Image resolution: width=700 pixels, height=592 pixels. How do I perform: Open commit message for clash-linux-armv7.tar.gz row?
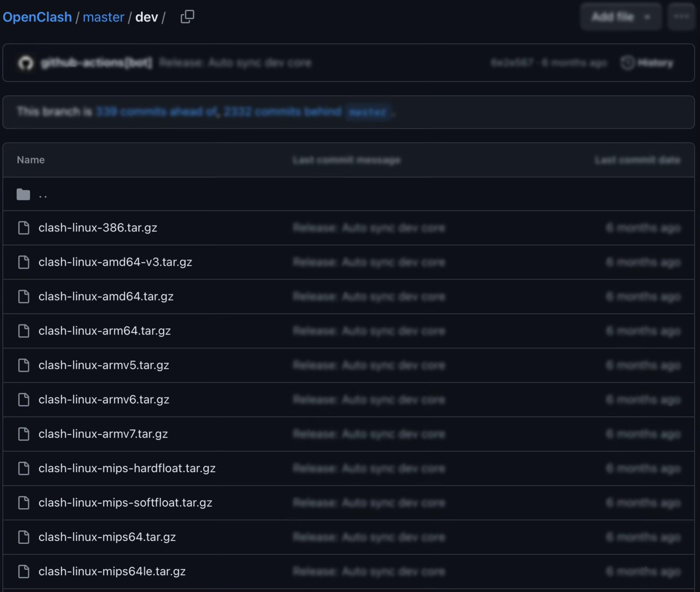[369, 434]
